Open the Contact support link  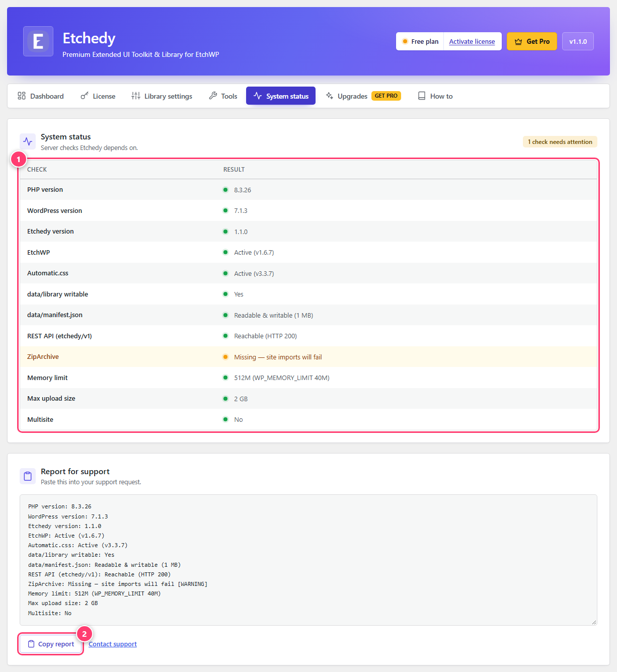113,644
